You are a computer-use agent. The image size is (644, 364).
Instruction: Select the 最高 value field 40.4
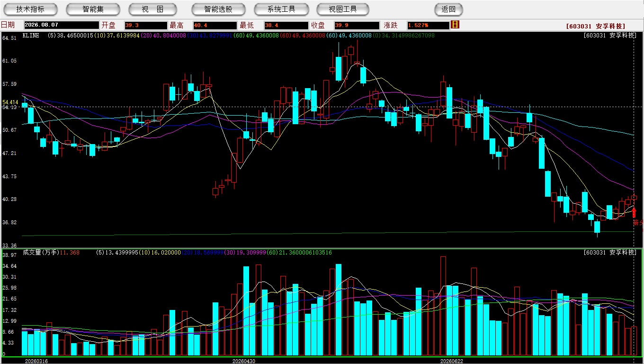pos(215,26)
